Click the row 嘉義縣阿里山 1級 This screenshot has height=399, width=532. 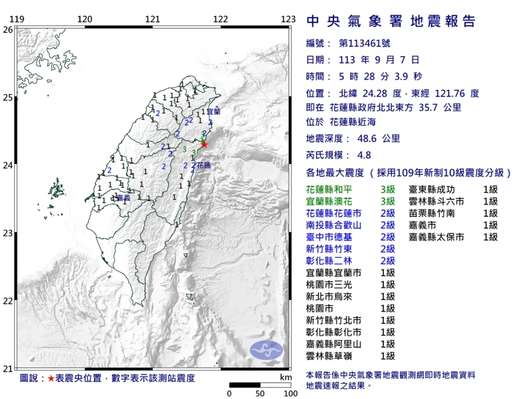(351, 344)
